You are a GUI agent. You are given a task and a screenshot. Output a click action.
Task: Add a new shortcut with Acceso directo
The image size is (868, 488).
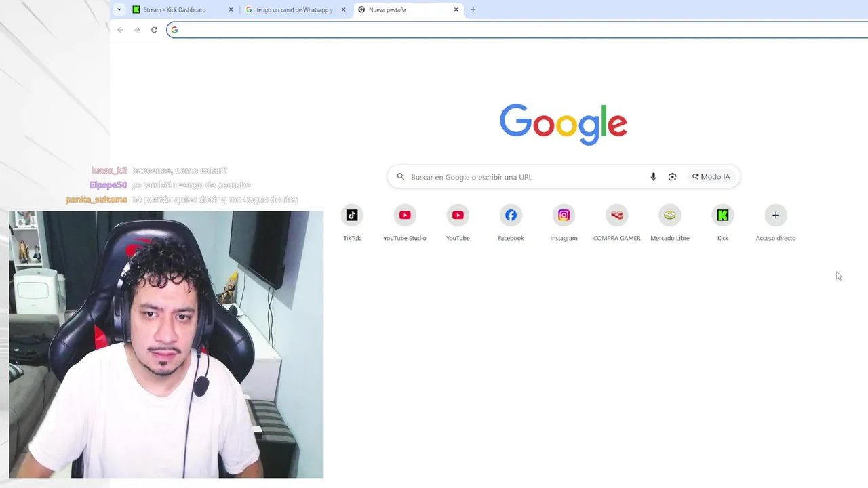coord(776,223)
